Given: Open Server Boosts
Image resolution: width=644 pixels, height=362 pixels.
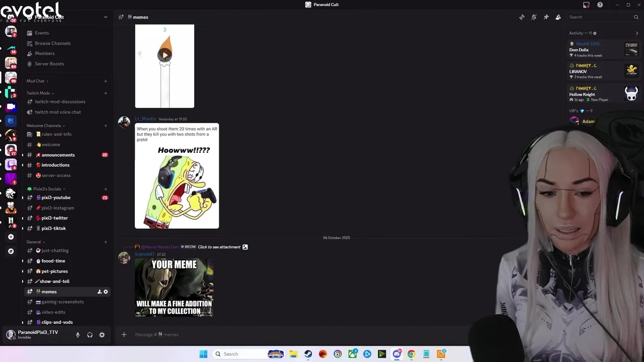Looking at the screenshot, I should (x=49, y=64).
